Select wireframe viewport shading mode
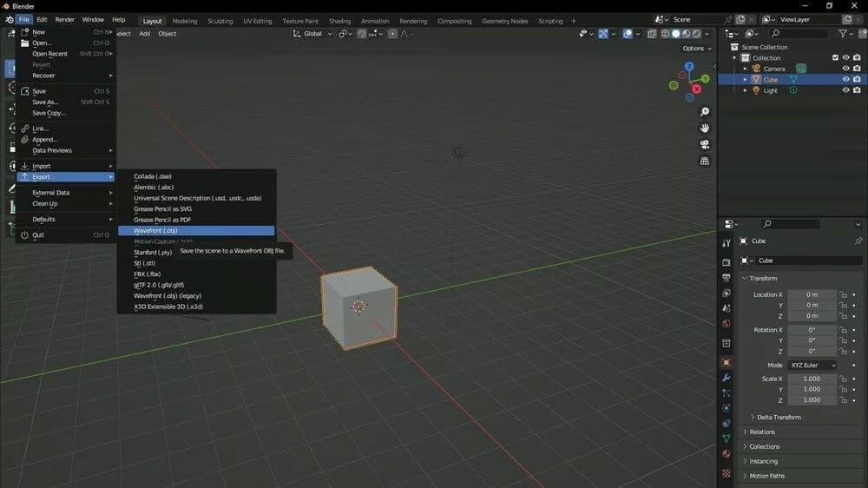The height and width of the screenshot is (488, 868). pyautogui.click(x=666, y=34)
